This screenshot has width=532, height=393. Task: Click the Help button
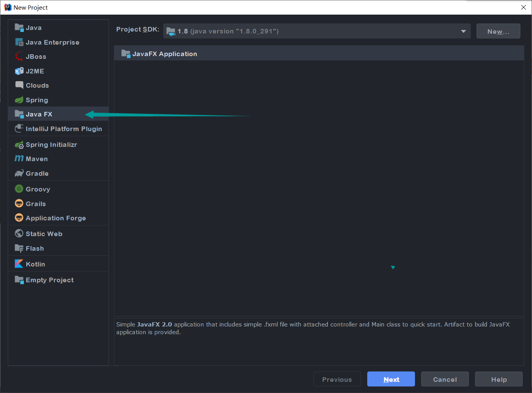point(499,379)
